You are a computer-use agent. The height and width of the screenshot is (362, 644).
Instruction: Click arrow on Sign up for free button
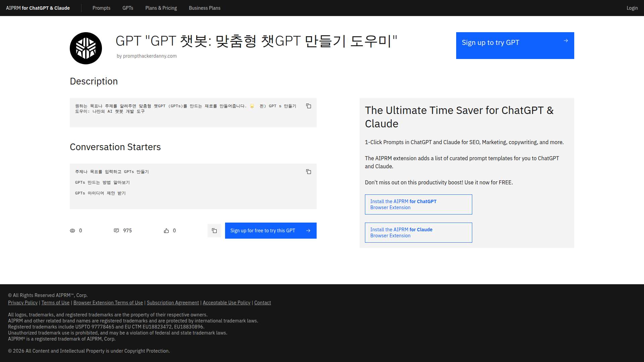tap(308, 231)
